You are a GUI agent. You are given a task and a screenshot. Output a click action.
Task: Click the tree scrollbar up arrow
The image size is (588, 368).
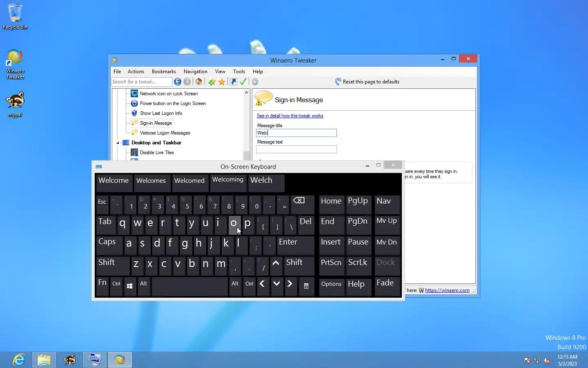[246, 93]
